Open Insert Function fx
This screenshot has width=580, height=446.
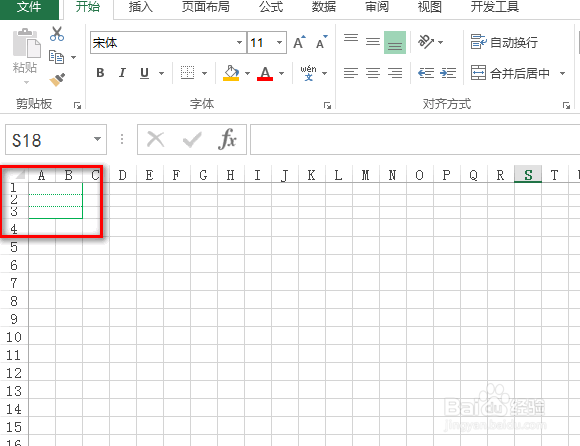click(227, 139)
